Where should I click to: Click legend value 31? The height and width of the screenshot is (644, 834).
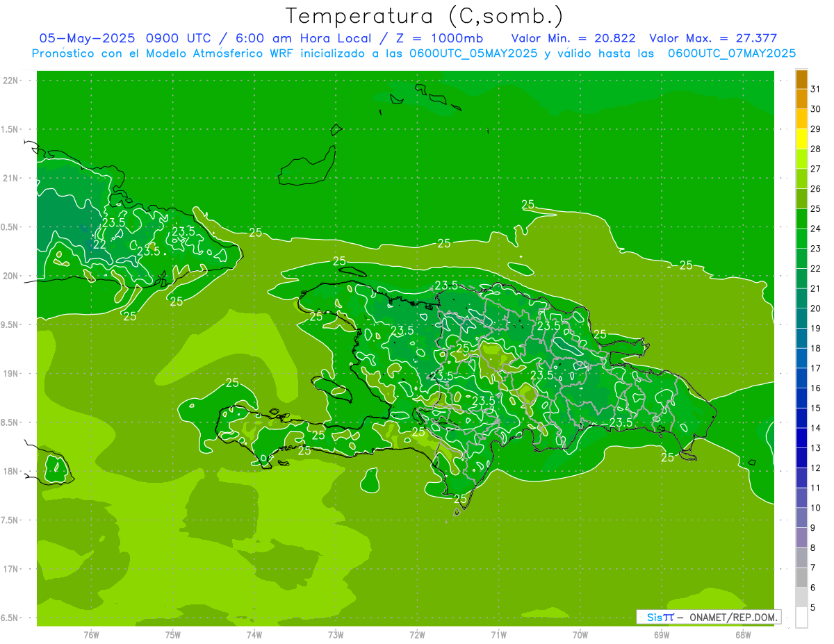pyautogui.click(x=815, y=89)
